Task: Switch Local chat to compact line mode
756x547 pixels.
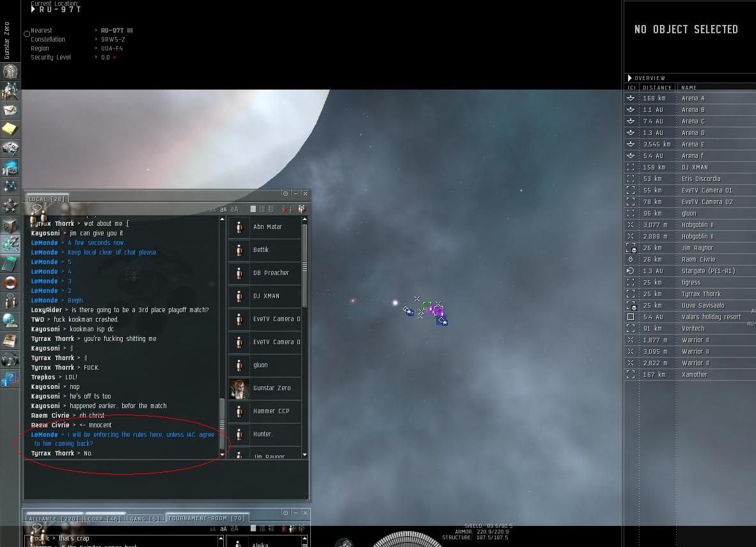Action: coord(253,209)
